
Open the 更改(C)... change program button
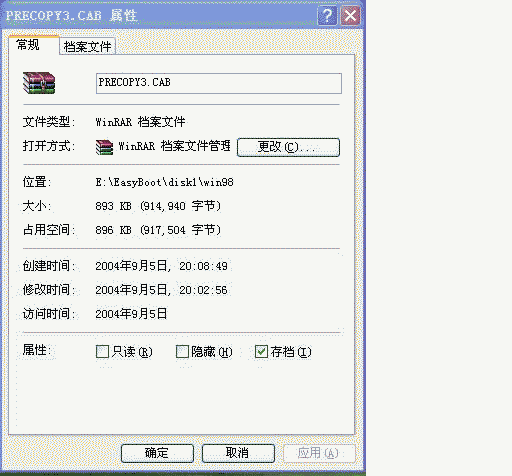(x=288, y=147)
